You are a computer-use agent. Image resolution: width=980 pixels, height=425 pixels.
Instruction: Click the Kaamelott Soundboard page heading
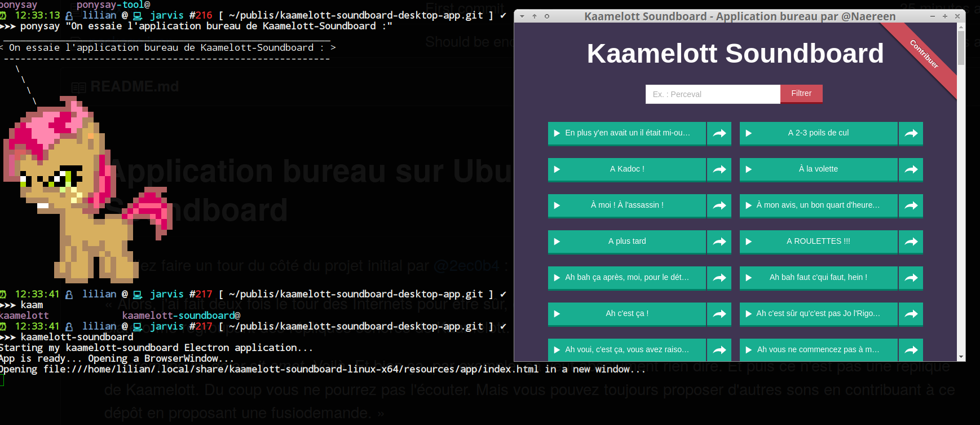coord(735,54)
